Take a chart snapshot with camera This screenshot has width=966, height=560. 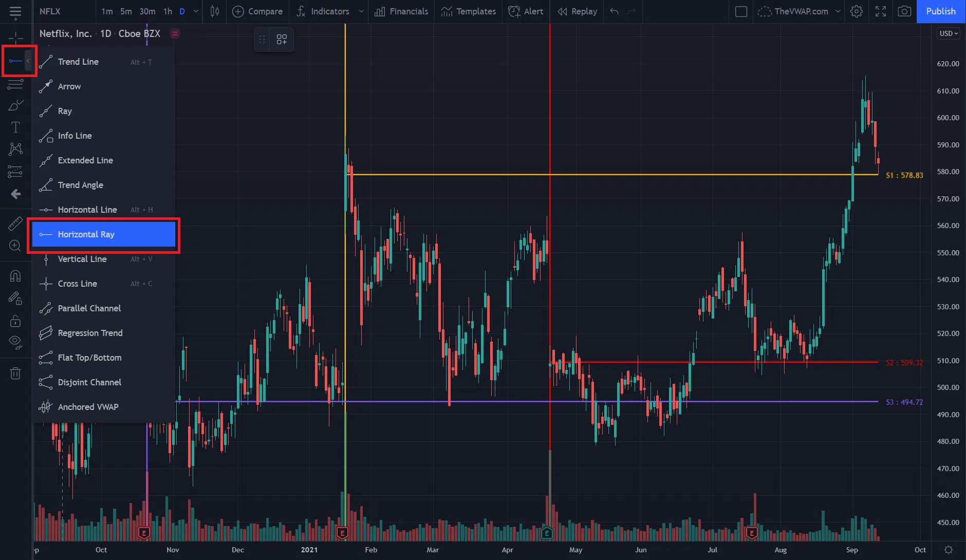pyautogui.click(x=904, y=11)
